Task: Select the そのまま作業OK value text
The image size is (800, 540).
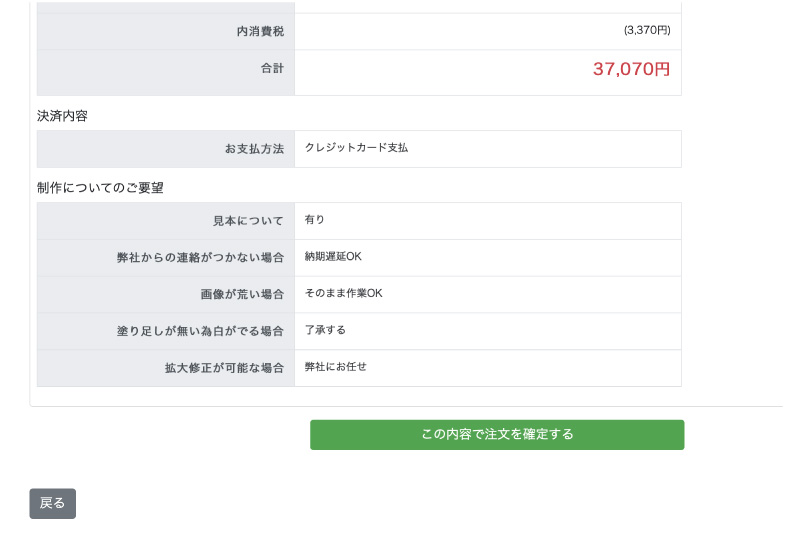Action: pos(343,294)
